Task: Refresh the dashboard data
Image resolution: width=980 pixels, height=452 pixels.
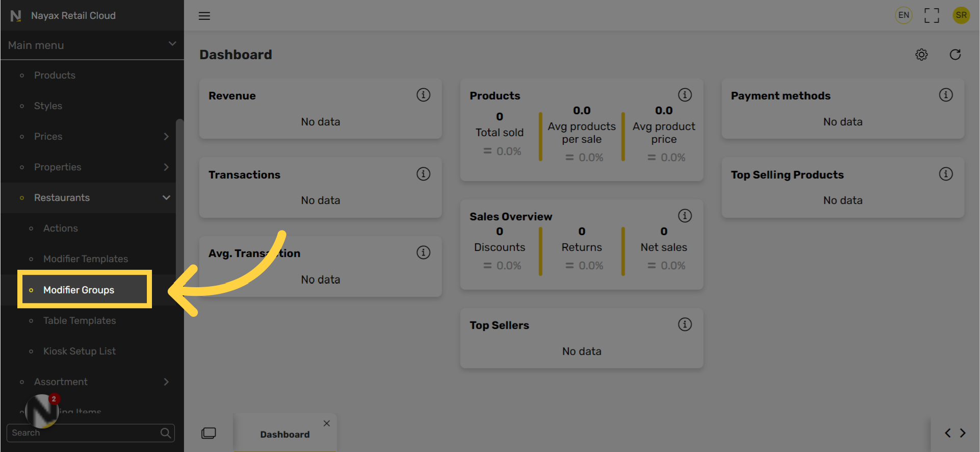Action: (955, 55)
